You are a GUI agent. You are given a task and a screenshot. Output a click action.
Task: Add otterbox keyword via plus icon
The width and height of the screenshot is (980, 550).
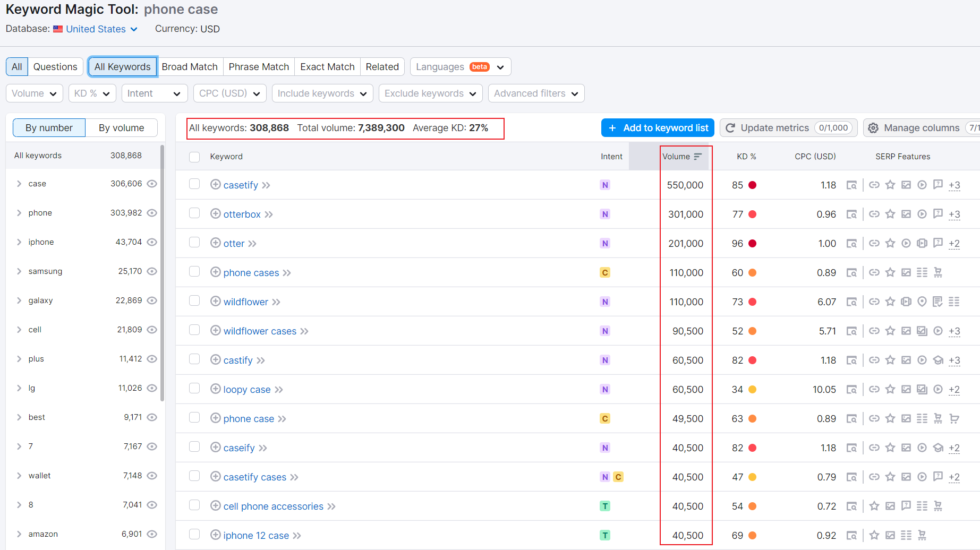[x=216, y=213]
